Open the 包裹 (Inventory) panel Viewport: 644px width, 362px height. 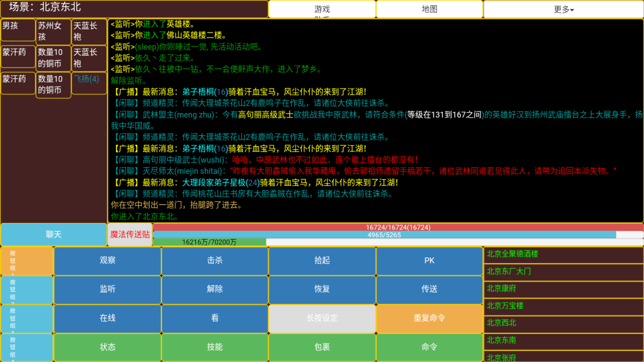click(322, 347)
